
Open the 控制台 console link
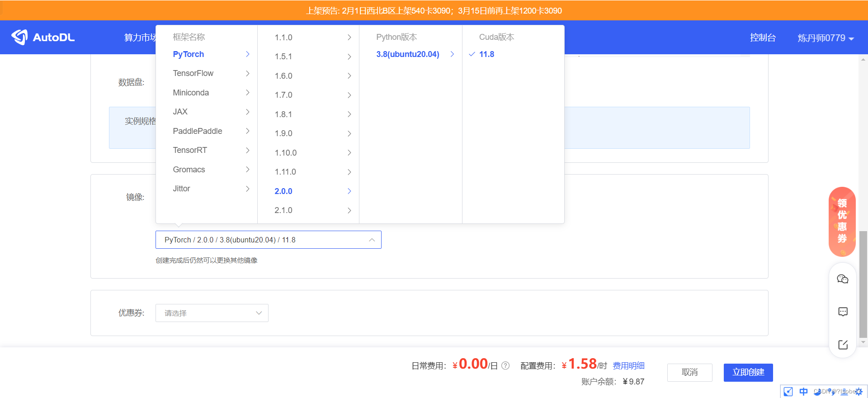[x=763, y=38]
